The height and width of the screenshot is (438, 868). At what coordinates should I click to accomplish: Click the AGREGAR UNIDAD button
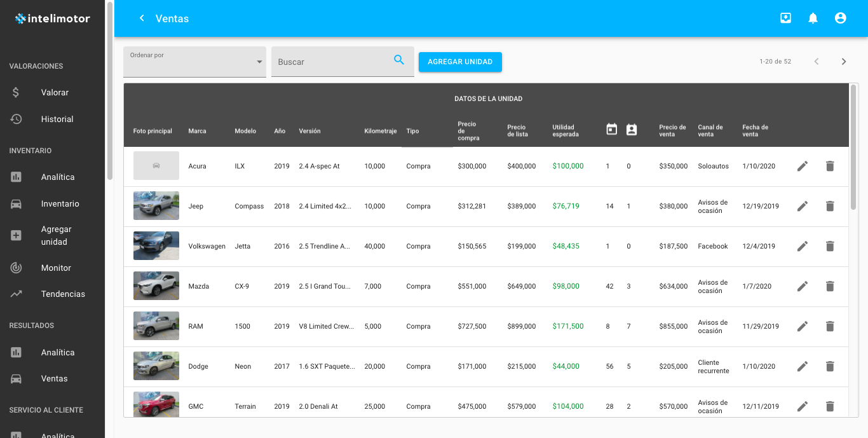click(x=460, y=62)
